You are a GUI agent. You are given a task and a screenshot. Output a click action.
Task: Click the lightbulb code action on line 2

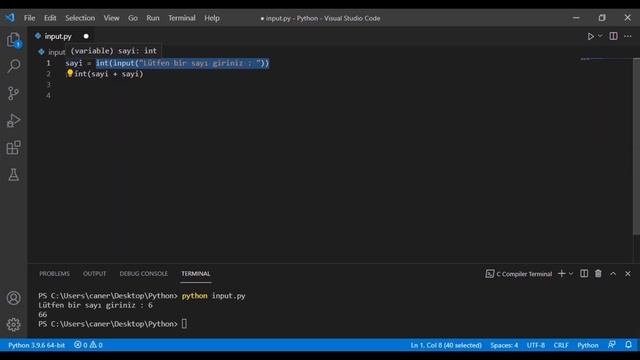point(70,73)
